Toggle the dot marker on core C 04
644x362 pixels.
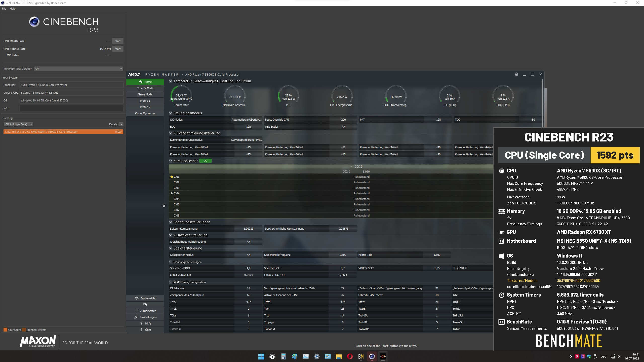(x=172, y=193)
